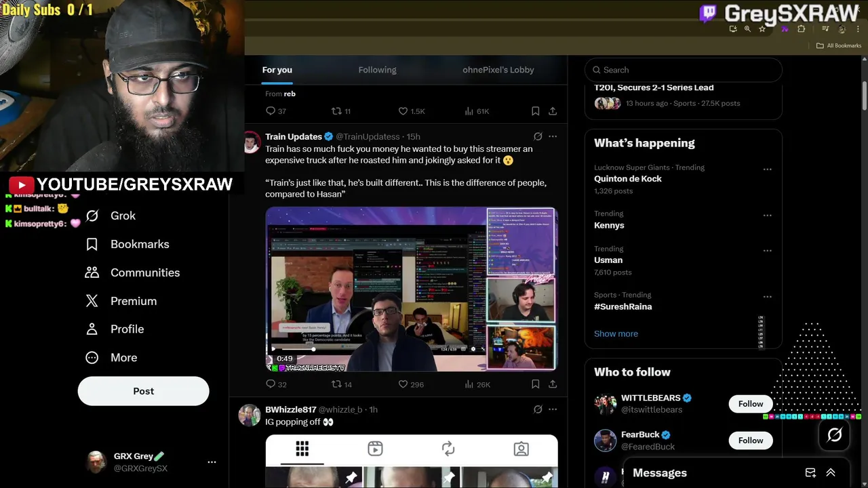Ask Grok about the BWhizzle817 post

point(538,409)
